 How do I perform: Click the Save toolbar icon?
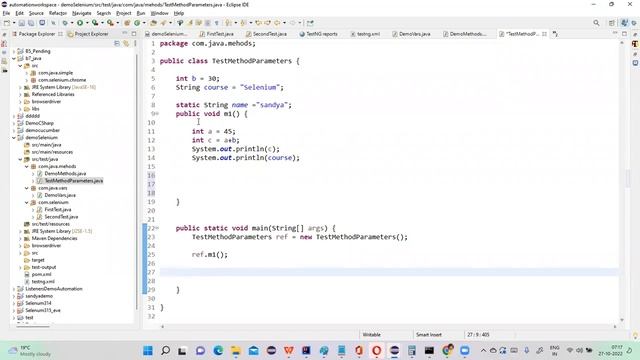tap(22, 23)
